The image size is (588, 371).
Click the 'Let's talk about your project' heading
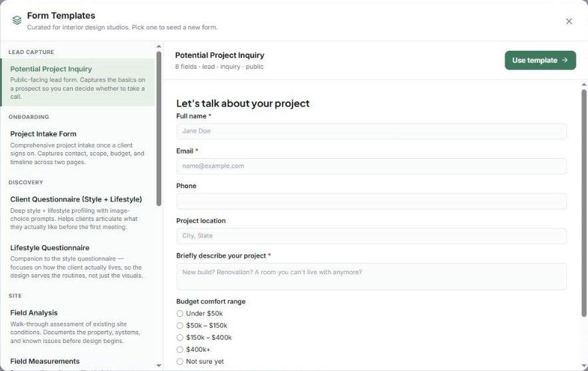[x=243, y=103]
